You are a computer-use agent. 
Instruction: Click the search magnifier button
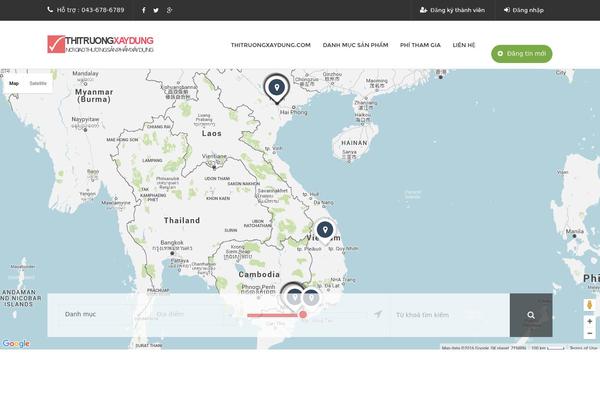click(x=531, y=315)
